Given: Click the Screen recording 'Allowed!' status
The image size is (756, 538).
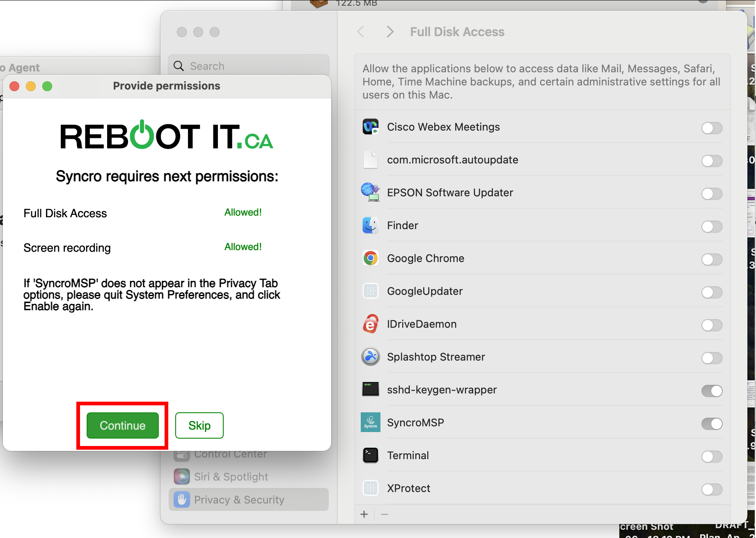Looking at the screenshot, I should click(243, 247).
